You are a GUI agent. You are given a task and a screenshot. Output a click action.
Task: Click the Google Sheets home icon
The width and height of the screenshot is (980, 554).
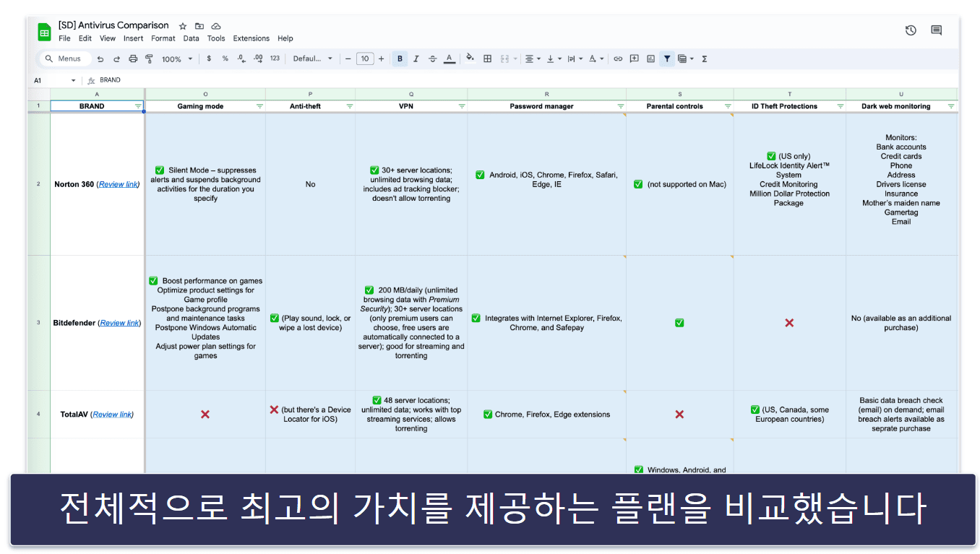click(x=45, y=33)
